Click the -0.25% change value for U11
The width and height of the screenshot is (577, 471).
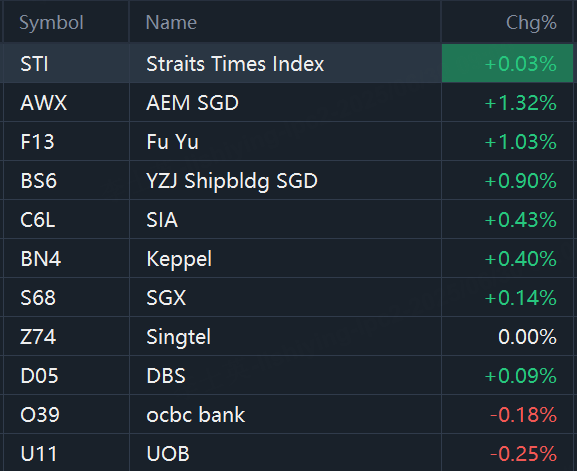[x=523, y=454]
